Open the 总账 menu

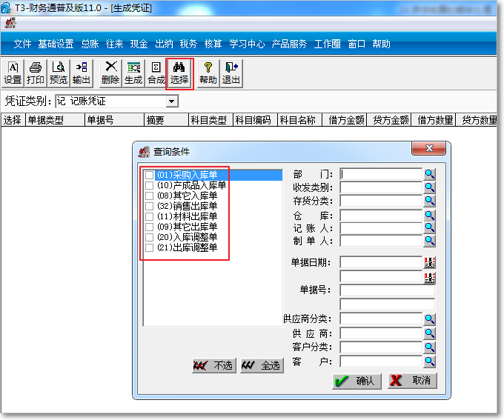(90, 44)
